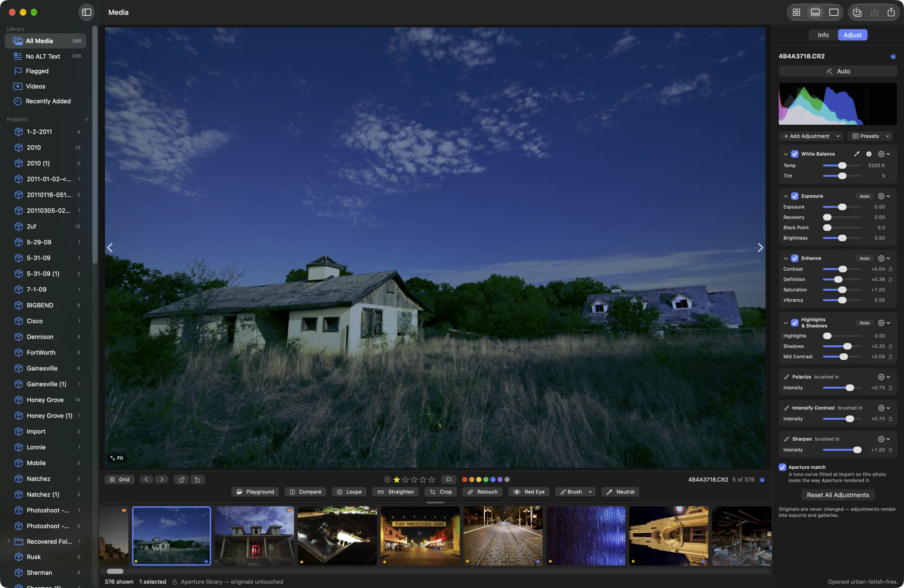Pick the white balance eyedropper tool
Image resolution: width=904 pixels, height=588 pixels.
tap(857, 154)
